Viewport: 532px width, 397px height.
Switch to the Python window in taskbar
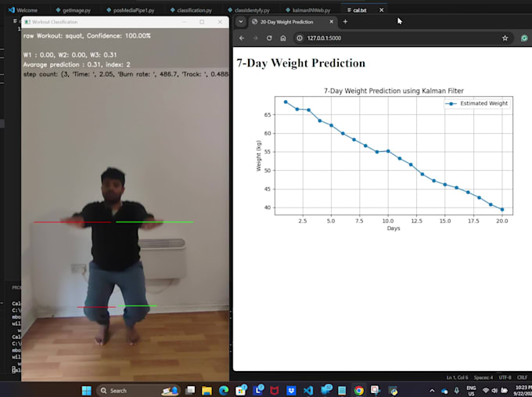click(x=393, y=391)
